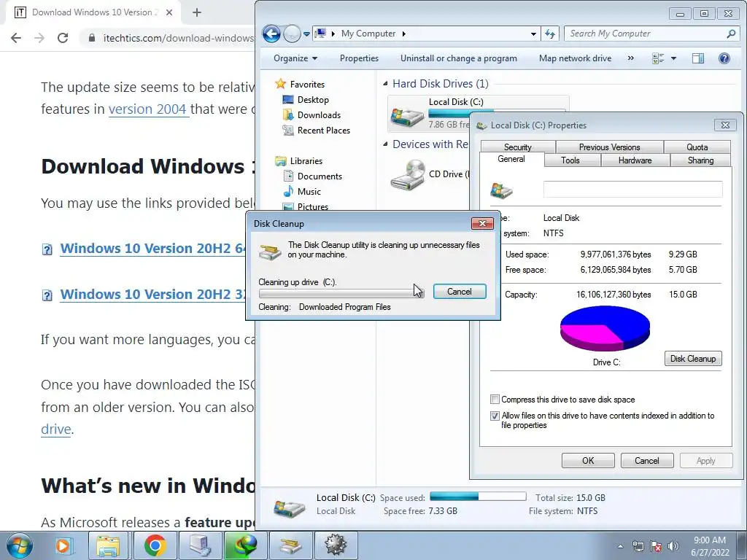Select the CD Drive icon
This screenshot has height=560, width=747.
coord(408,175)
